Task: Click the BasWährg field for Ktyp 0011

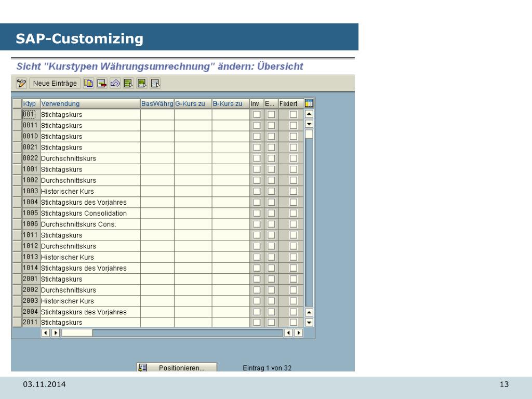Action: [x=157, y=126]
